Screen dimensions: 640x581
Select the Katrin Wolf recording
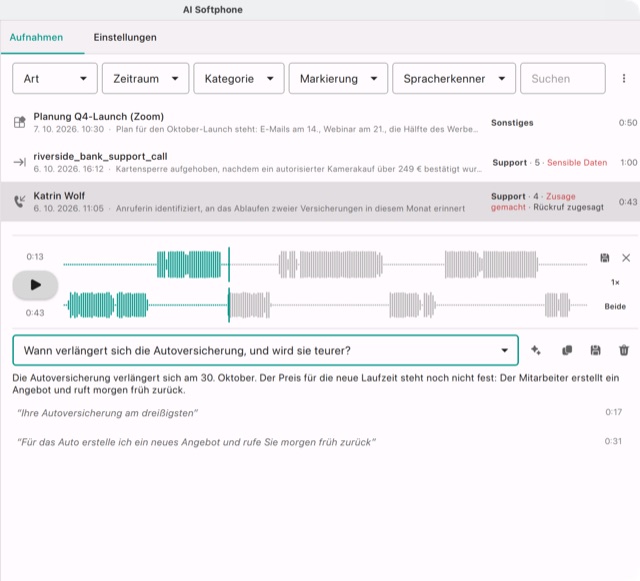320,202
